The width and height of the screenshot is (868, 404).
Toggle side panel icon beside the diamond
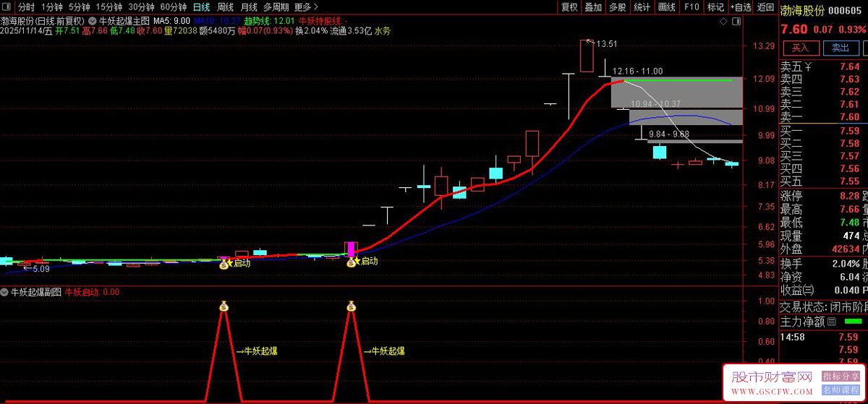(x=737, y=22)
